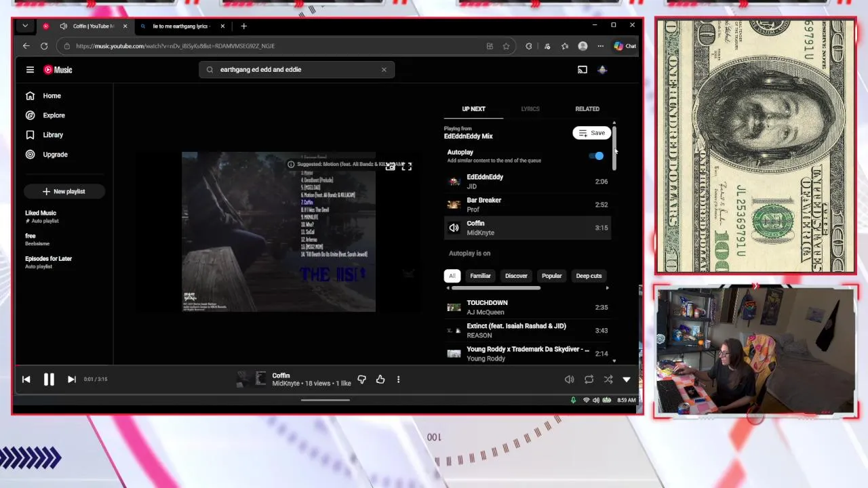Clear the search query with the X

[384, 69]
